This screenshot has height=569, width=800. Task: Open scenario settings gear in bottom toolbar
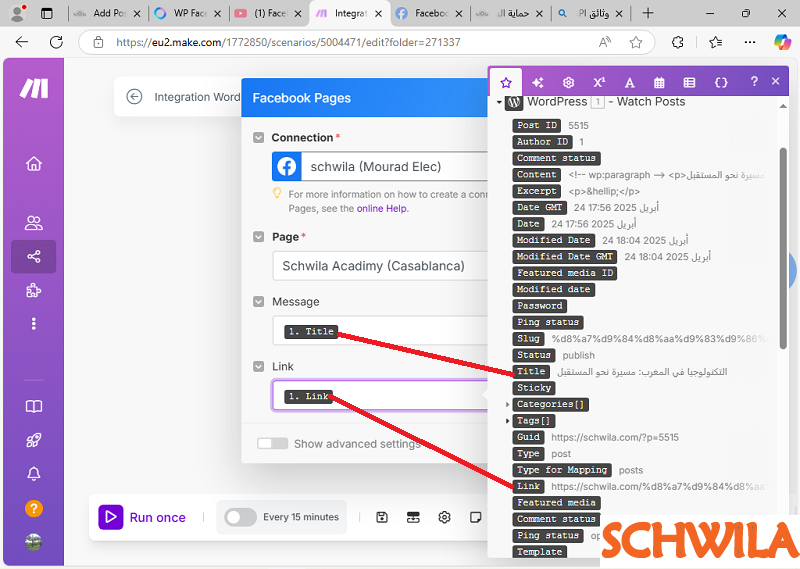[444, 517]
